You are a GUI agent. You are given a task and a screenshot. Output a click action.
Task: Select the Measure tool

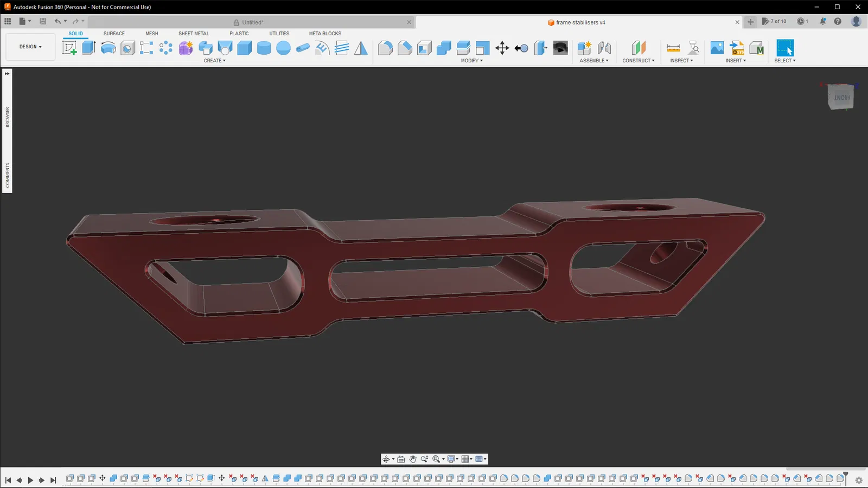click(x=673, y=48)
